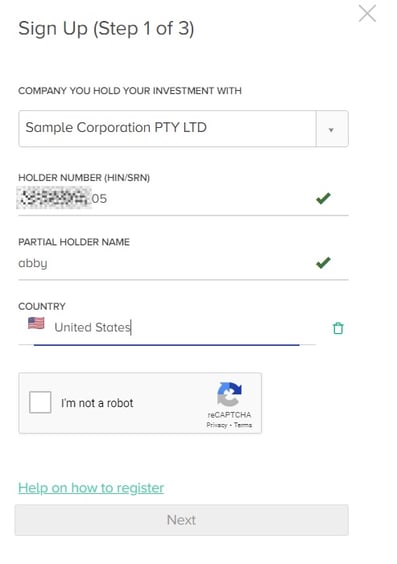Click the Holder Number input field
The image size is (397, 564).
164,198
